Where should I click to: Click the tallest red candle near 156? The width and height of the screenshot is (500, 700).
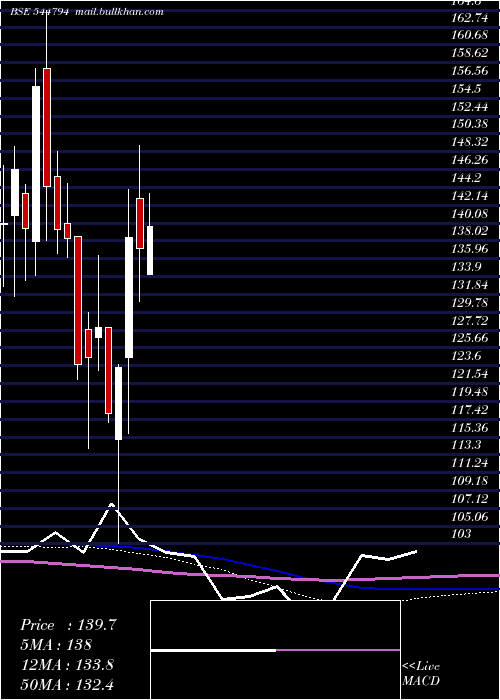pyautogui.click(x=47, y=127)
